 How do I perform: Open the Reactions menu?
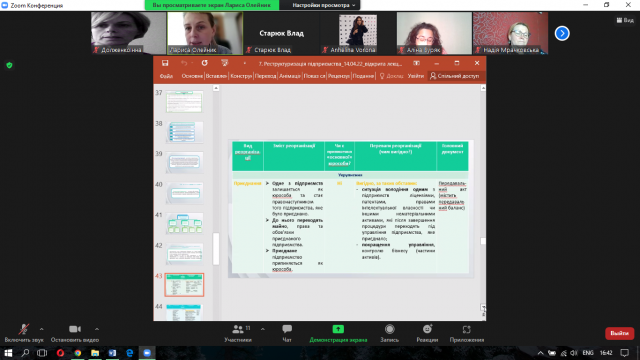pos(427,333)
